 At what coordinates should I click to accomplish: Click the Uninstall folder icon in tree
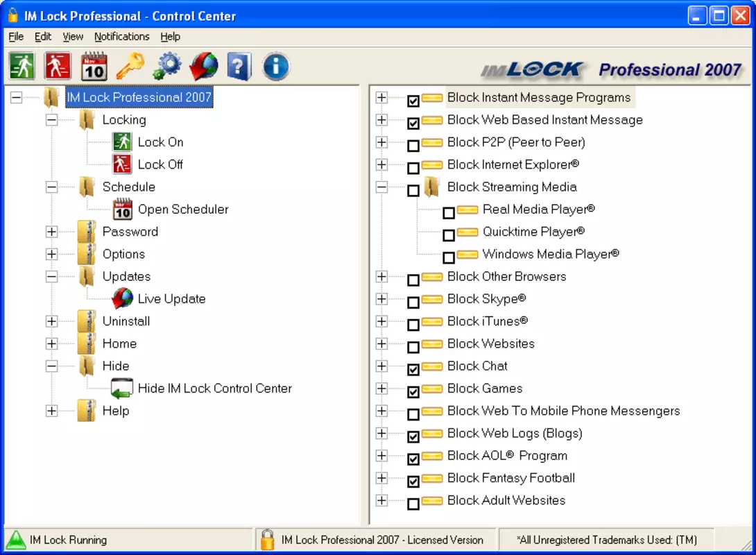87,321
